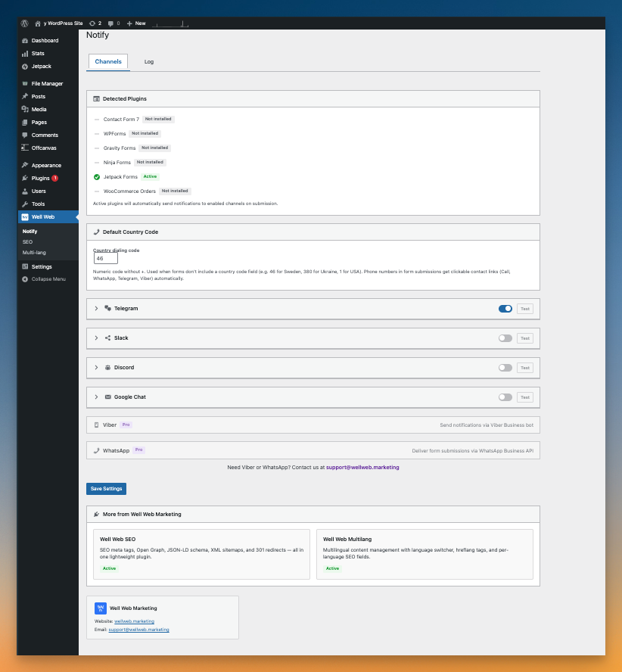622x672 pixels.
Task: Click the Test button for Google Chat
Action: 525,397
